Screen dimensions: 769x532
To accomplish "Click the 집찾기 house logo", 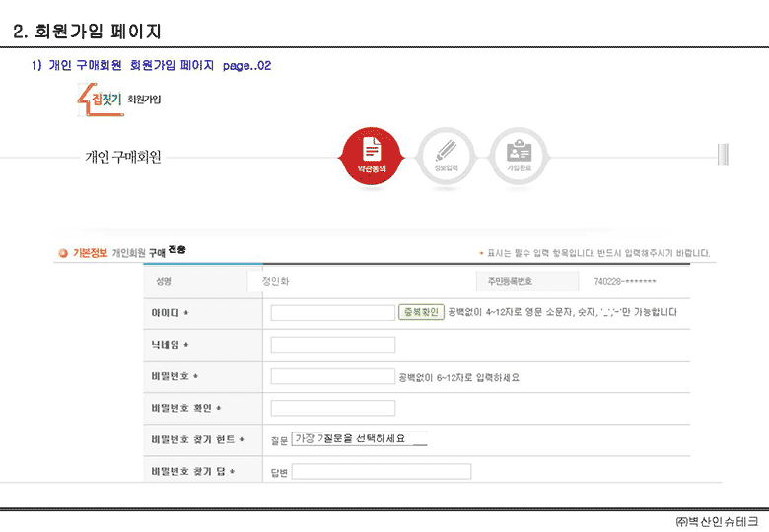I will (100, 100).
